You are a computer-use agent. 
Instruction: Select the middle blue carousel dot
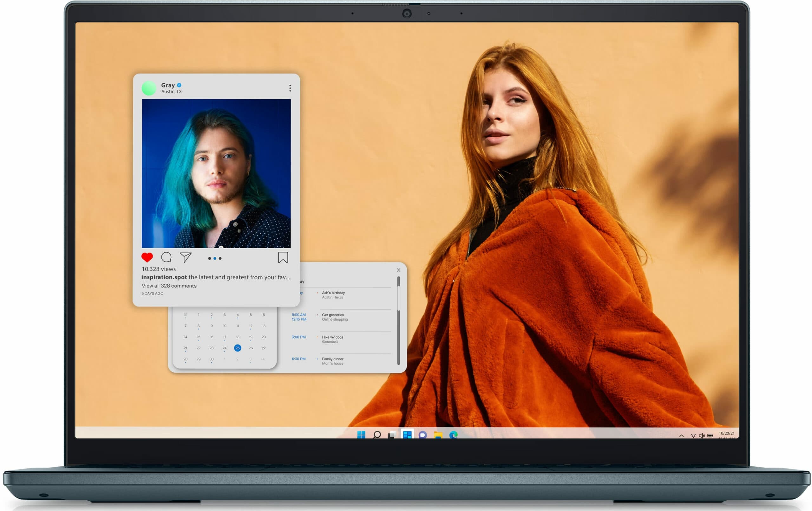pyautogui.click(x=215, y=259)
